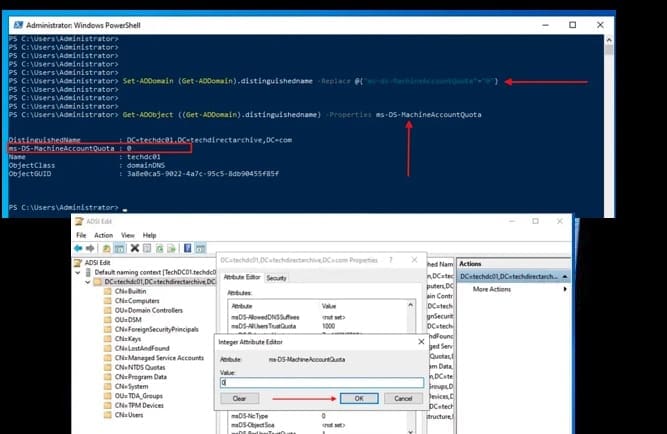Click the Delete (X) toolbar icon
The height and width of the screenshot is (434, 667).
(133, 248)
